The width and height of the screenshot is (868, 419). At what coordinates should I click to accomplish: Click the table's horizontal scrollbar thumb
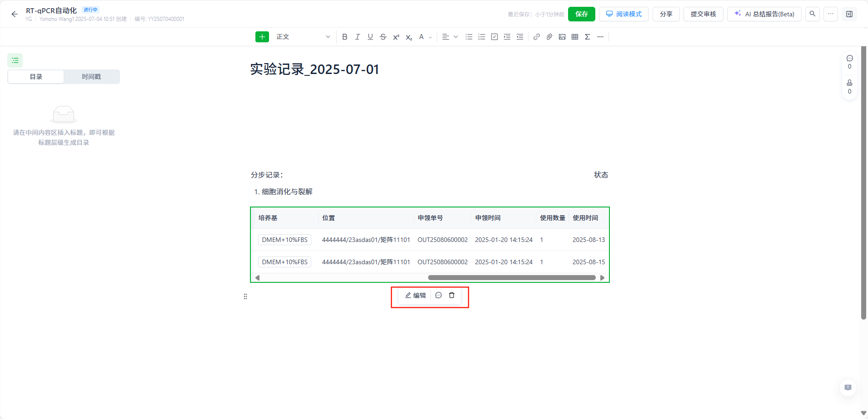pos(511,277)
